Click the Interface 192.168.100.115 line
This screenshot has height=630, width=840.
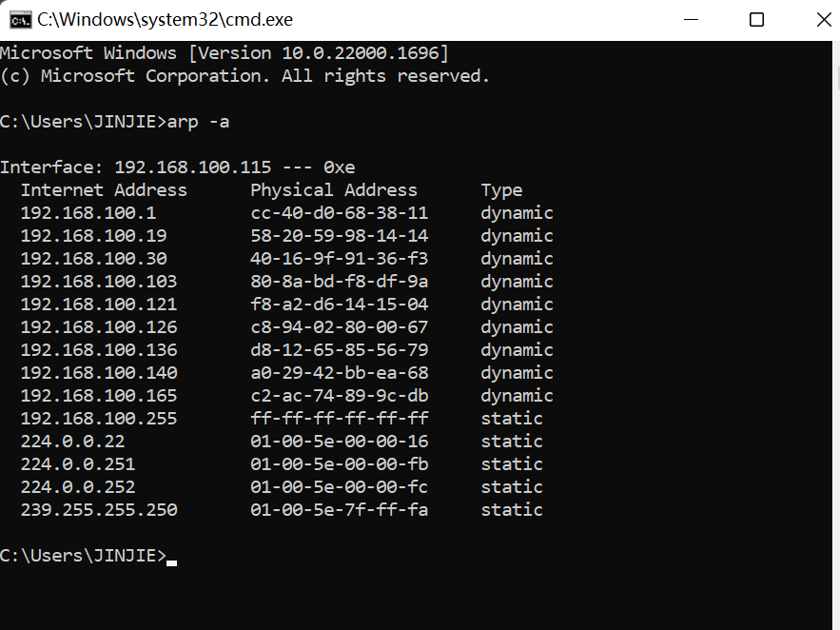tap(177, 167)
